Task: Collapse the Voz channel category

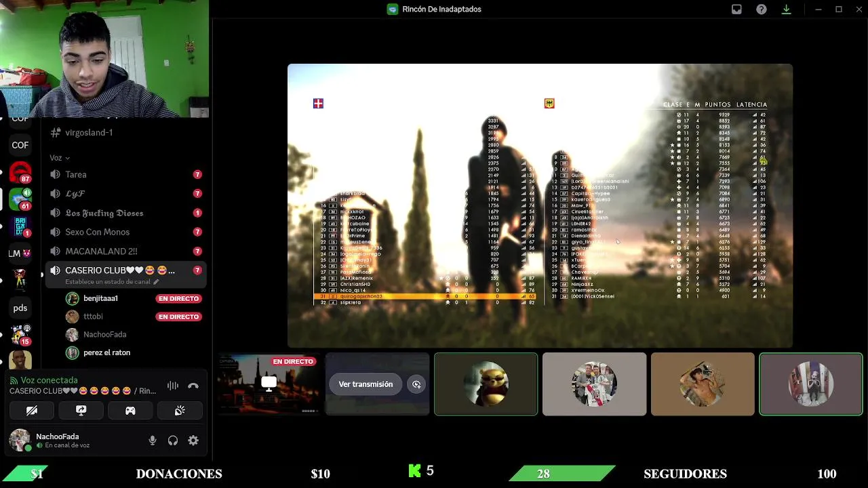Action: tap(60, 158)
